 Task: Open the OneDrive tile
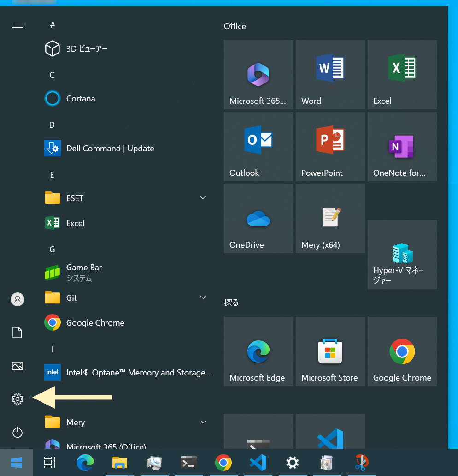(258, 219)
